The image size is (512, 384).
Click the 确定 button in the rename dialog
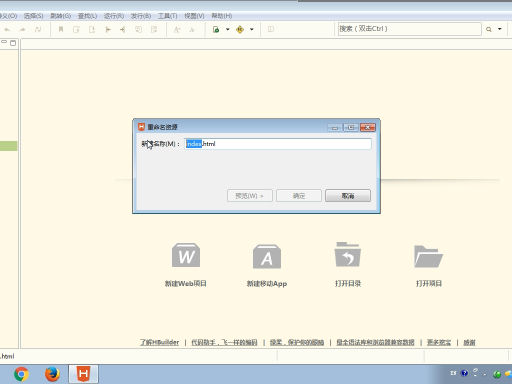tap(299, 196)
